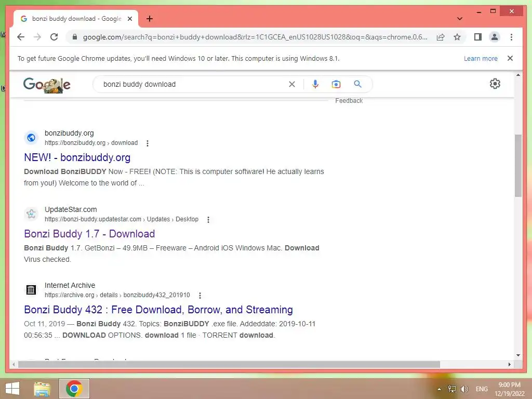Dismiss the Windows 8.1 update notice
The height and width of the screenshot is (399, 532).
pyautogui.click(x=510, y=58)
